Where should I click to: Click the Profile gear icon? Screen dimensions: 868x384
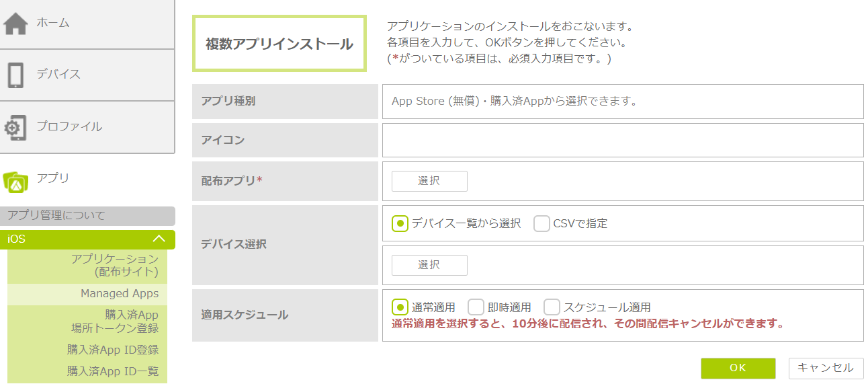click(x=15, y=127)
